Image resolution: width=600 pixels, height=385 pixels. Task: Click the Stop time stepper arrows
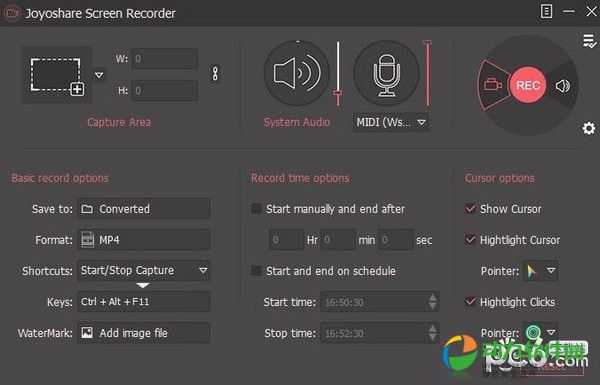click(x=432, y=333)
